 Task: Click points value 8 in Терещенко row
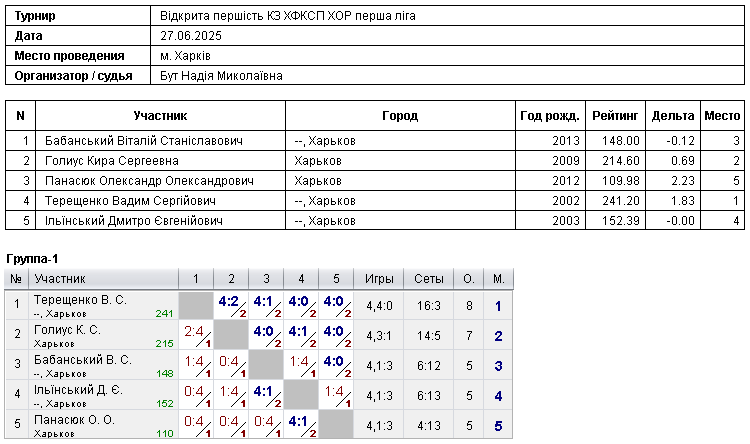point(469,306)
